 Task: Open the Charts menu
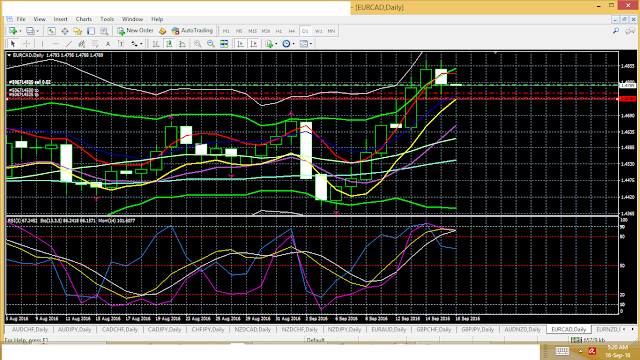84,19
